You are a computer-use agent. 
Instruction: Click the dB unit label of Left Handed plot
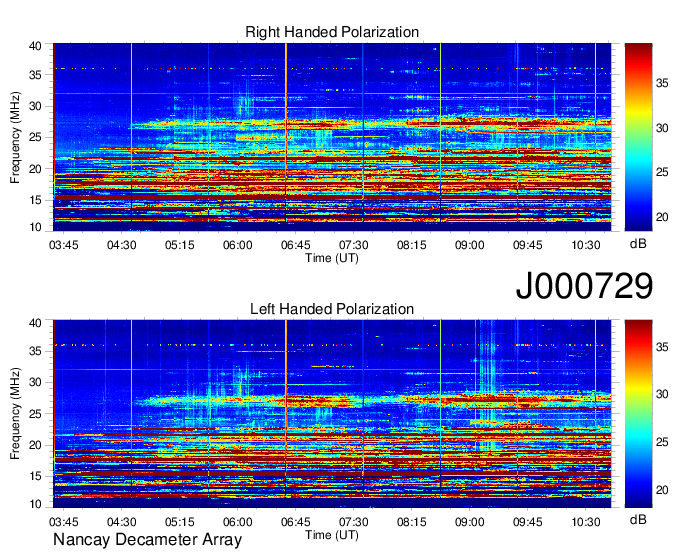(638, 519)
